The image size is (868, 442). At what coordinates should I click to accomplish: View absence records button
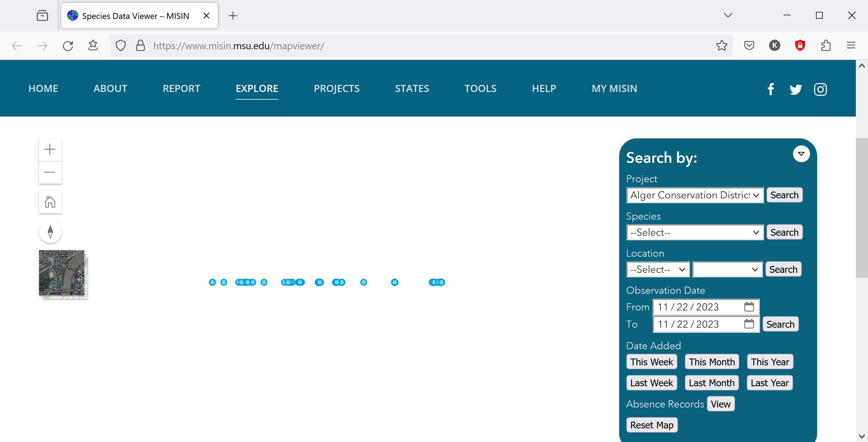[x=720, y=404]
